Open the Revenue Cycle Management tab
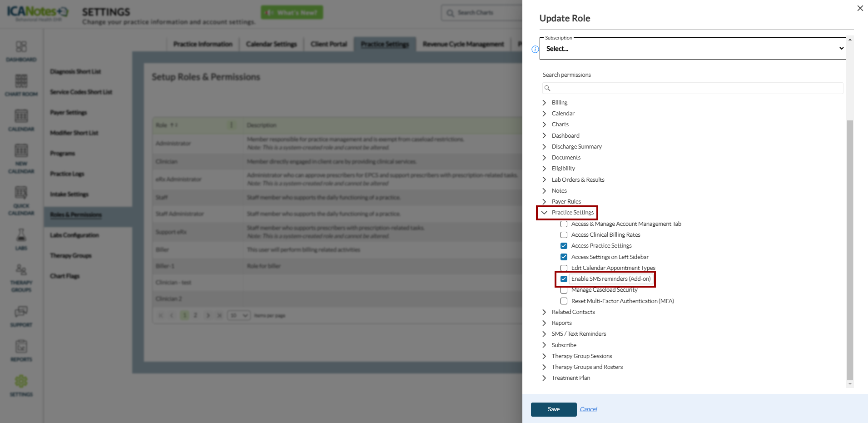 (463, 44)
